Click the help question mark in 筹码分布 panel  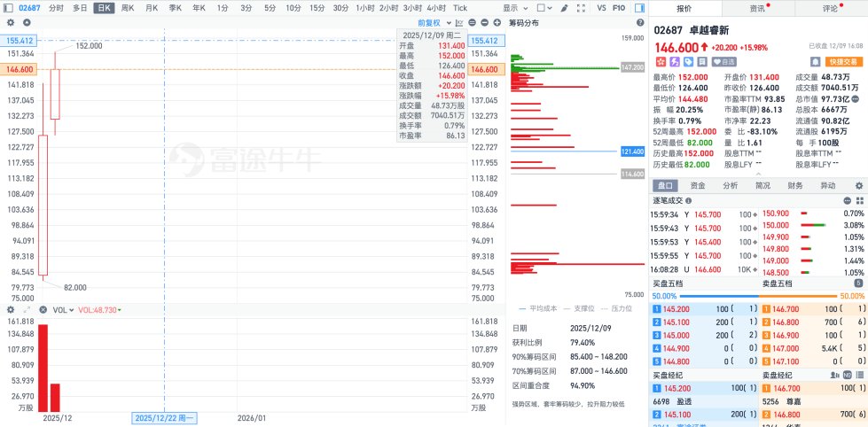coord(639,22)
